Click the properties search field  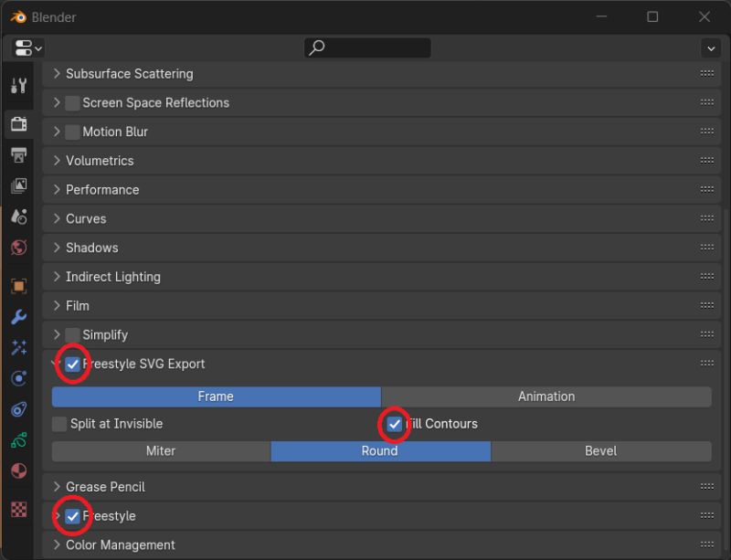coord(367,47)
